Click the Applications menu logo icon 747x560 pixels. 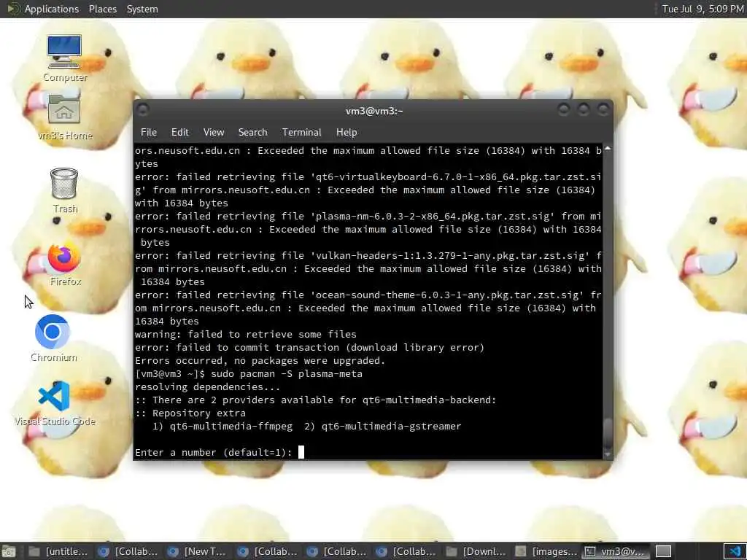click(x=13, y=9)
